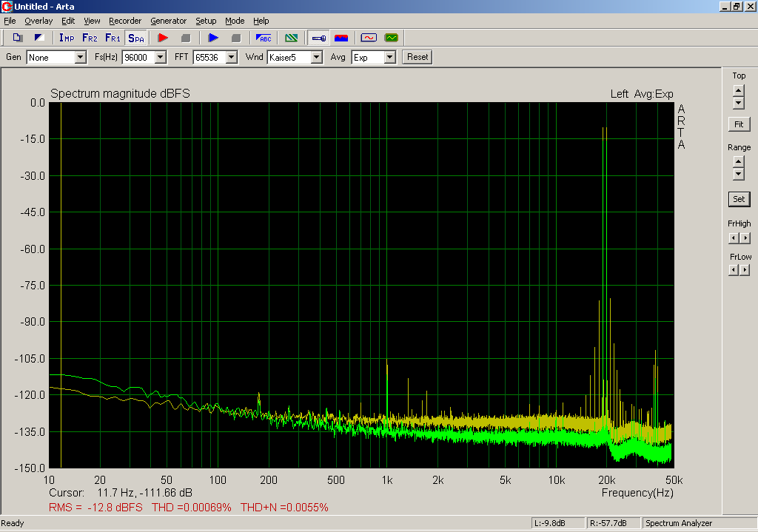Click the FrHigh left arrow
This screenshot has height=532, width=758.
pos(734,238)
